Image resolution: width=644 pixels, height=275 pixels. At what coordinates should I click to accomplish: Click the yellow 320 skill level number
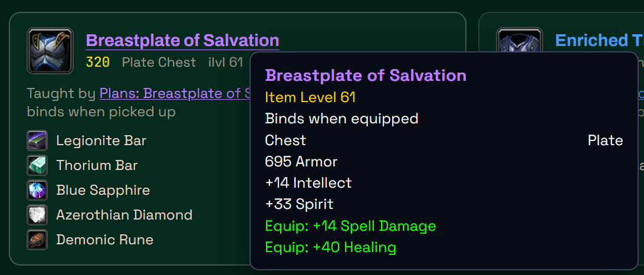tap(98, 62)
